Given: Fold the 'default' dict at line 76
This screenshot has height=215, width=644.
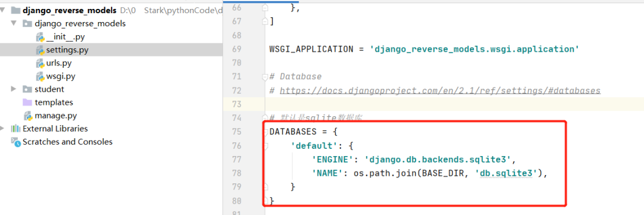Looking at the screenshot, I should pos(265,146).
